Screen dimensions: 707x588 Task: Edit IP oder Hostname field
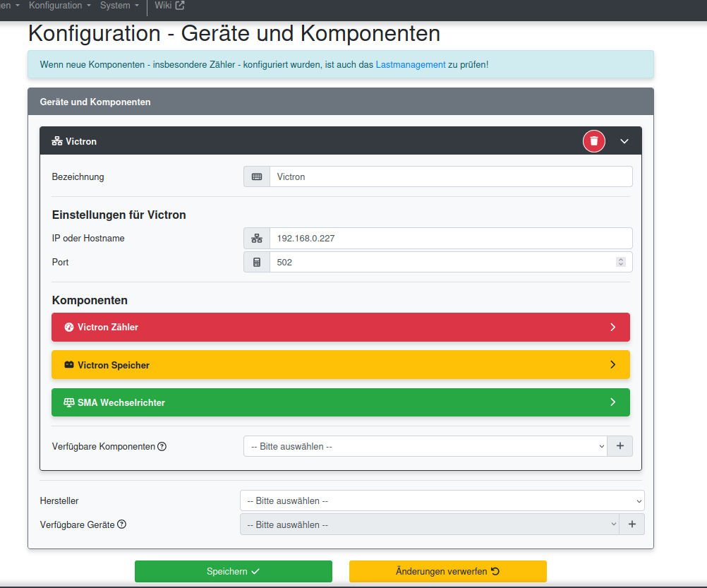[x=451, y=238]
